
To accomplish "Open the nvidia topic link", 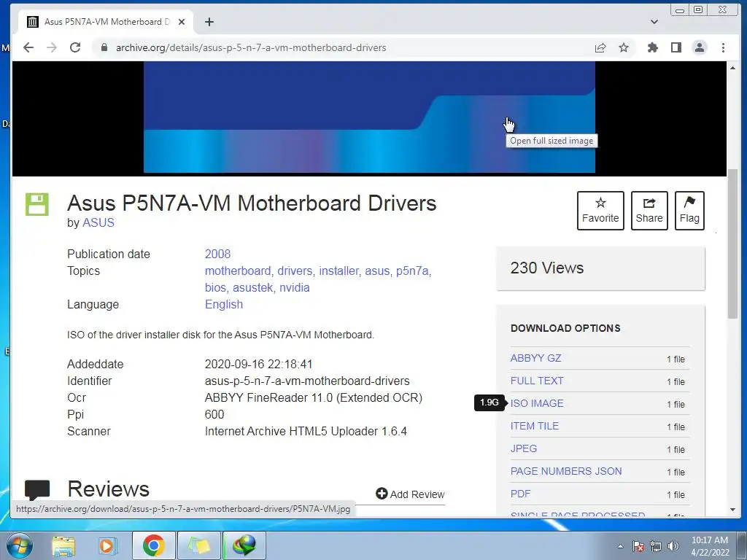I will (295, 287).
